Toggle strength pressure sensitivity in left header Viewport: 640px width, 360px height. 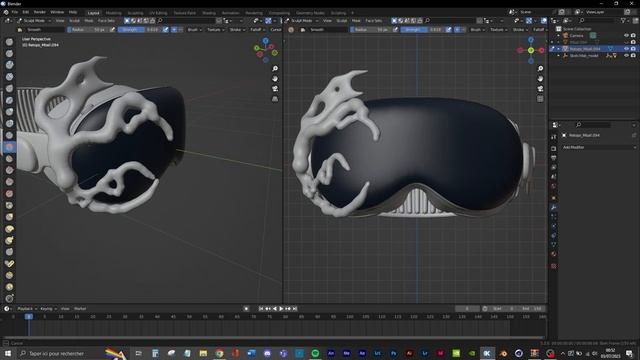(165, 30)
